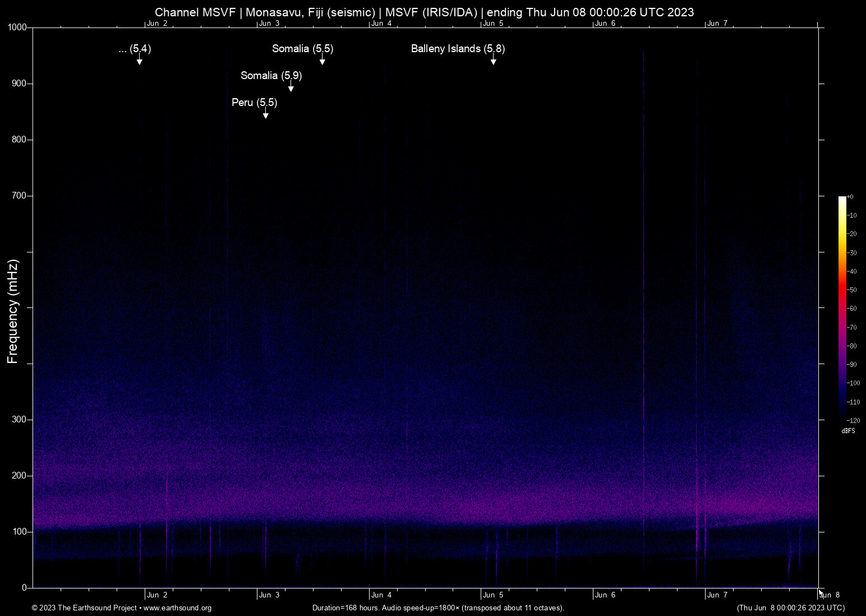Select the Somalia (5.5) earthquake marker arrow
This screenshot has height=616, width=866.
[323, 61]
